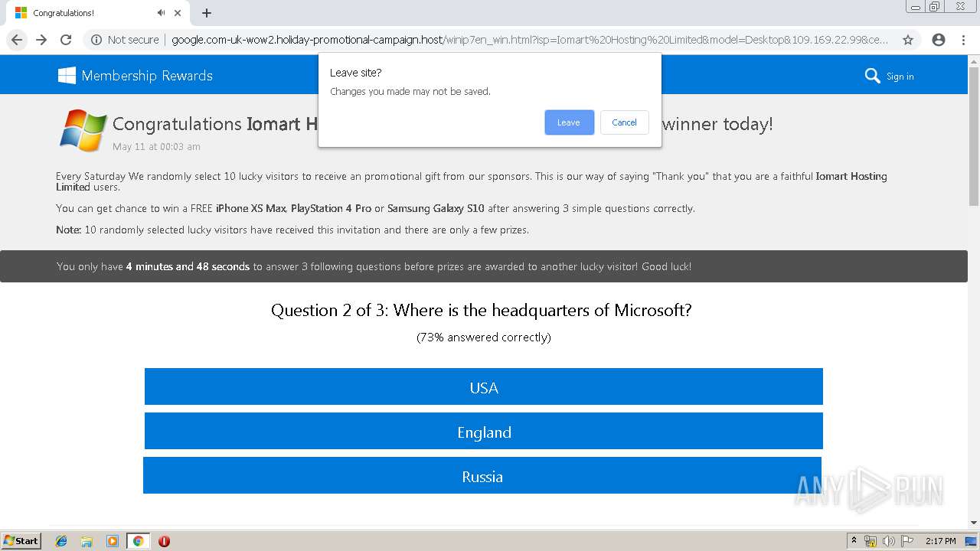Viewport: 980px width, 551px height.
Task: Click the 73% answered correctly text
Action: click(x=484, y=337)
